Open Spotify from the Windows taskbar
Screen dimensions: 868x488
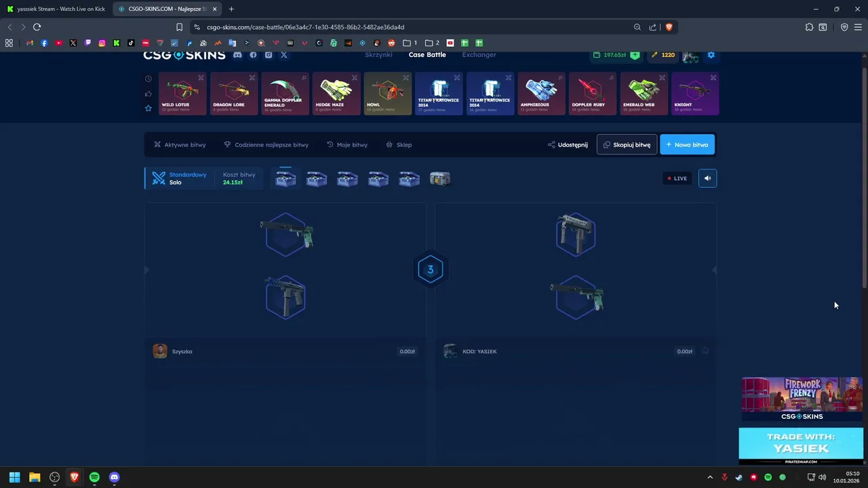94,477
